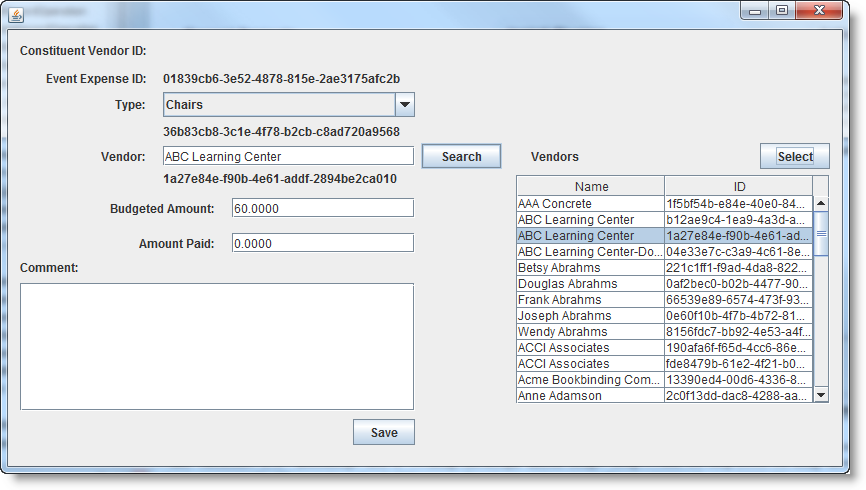Click the Save button
The image size is (866, 490).
tap(384, 432)
